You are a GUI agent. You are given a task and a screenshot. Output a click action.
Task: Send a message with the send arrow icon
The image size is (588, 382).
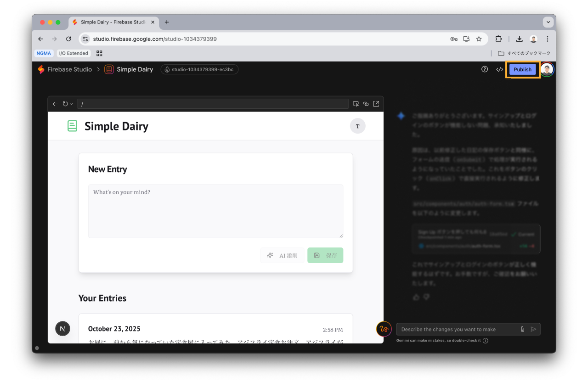click(533, 329)
